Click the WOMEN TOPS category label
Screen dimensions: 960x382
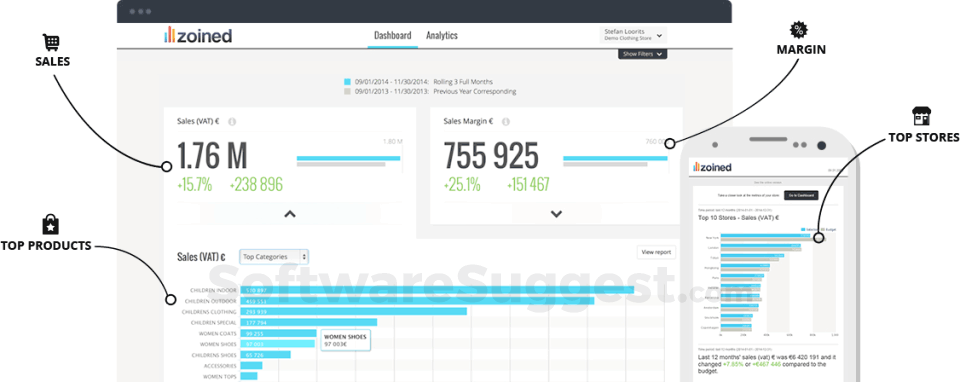click(219, 376)
